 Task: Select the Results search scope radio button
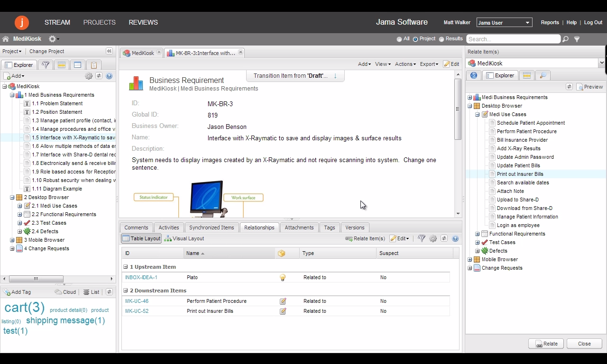click(x=441, y=39)
